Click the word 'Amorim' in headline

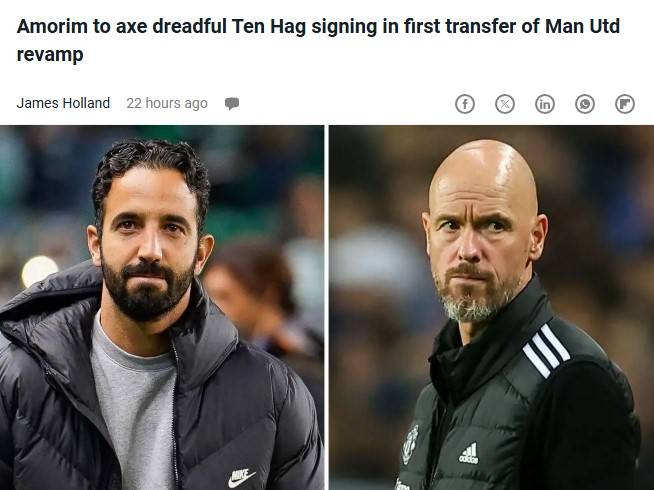pyautogui.click(x=52, y=26)
